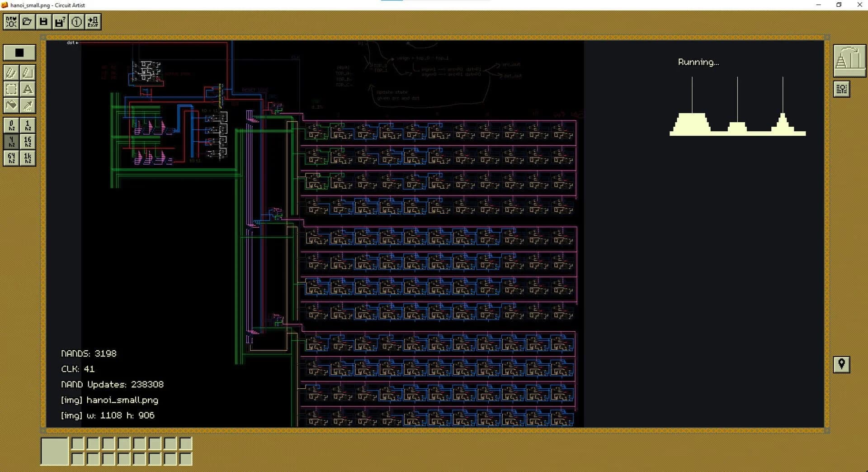Save the circuit using the disk icon

pyautogui.click(x=43, y=21)
